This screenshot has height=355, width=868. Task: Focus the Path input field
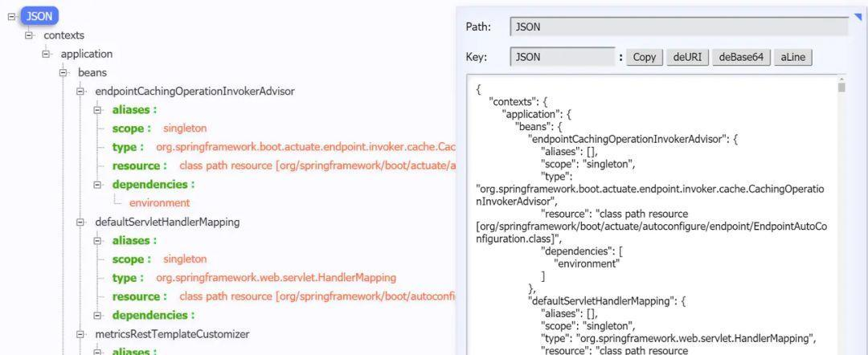(678, 27)
